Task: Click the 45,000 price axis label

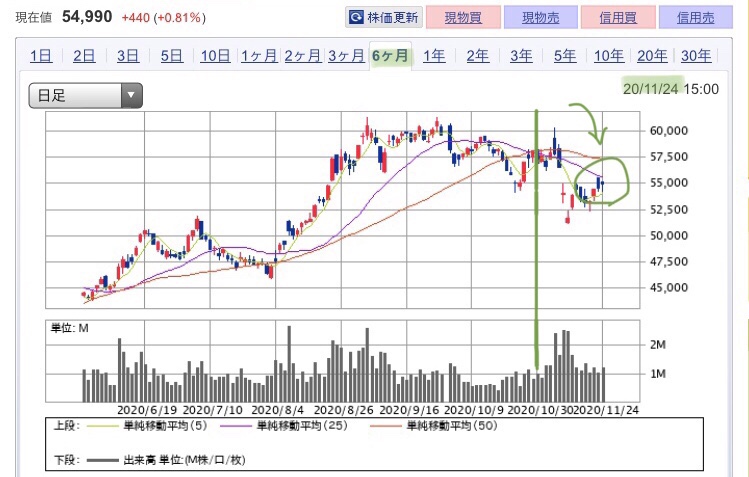Action: pos(669,287)
